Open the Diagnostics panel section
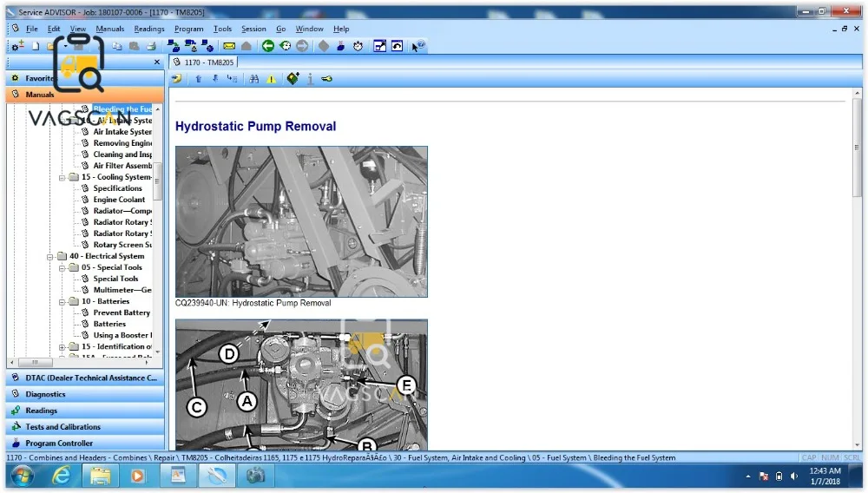The height and width of the screenshot is (493, 868). point(85,394)
